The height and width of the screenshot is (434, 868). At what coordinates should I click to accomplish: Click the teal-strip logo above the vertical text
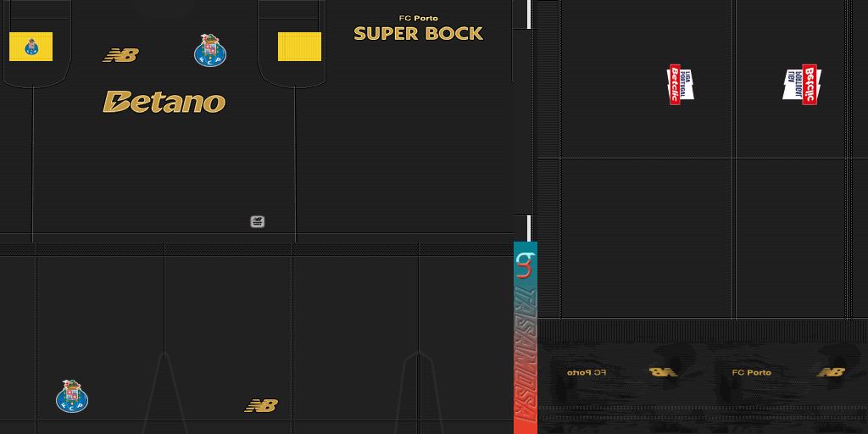525,264
